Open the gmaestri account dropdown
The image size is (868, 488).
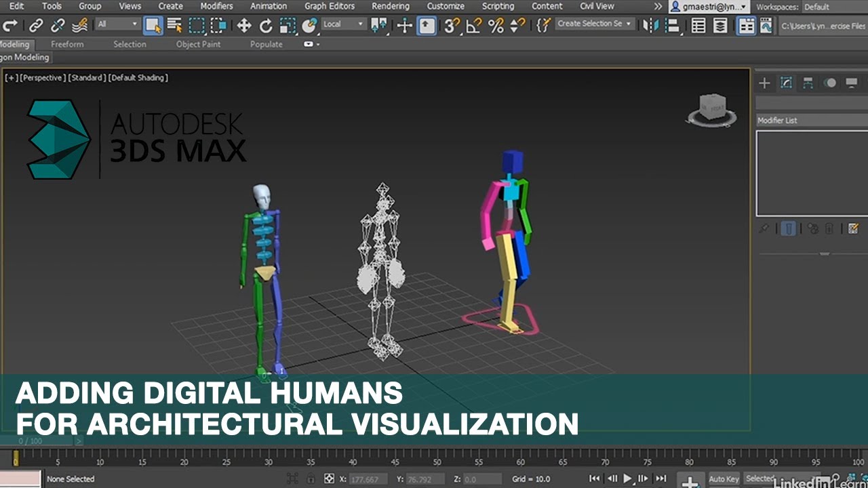[x=709, y=7]
